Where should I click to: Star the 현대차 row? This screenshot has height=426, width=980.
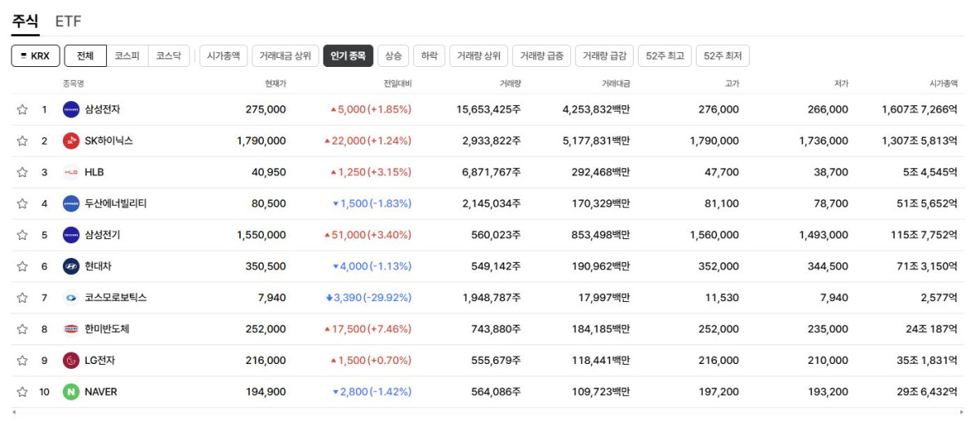pyautogui.click(x=22, y=267)
